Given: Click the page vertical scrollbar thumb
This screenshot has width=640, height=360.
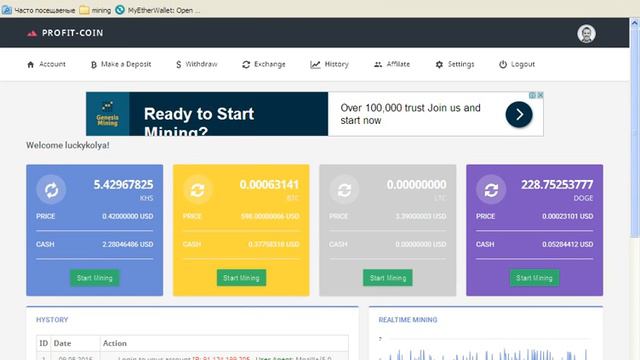Looking at the screenshot, I should tap(634, 133).
